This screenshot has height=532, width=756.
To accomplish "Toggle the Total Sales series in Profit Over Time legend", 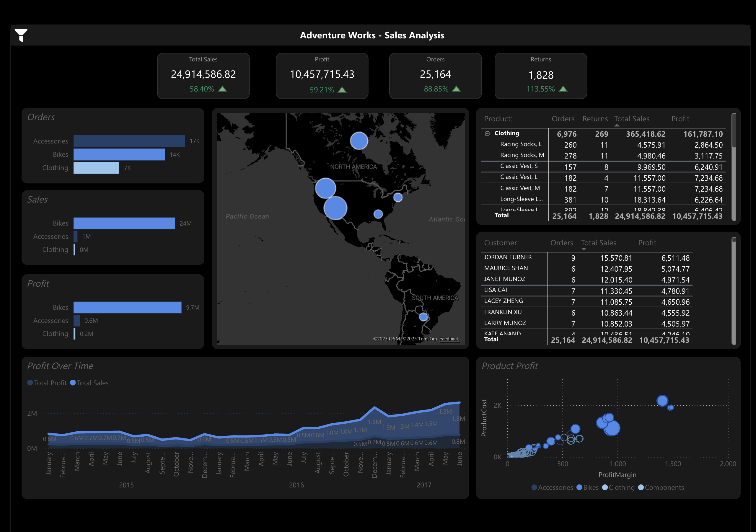I will coord(73,383).
